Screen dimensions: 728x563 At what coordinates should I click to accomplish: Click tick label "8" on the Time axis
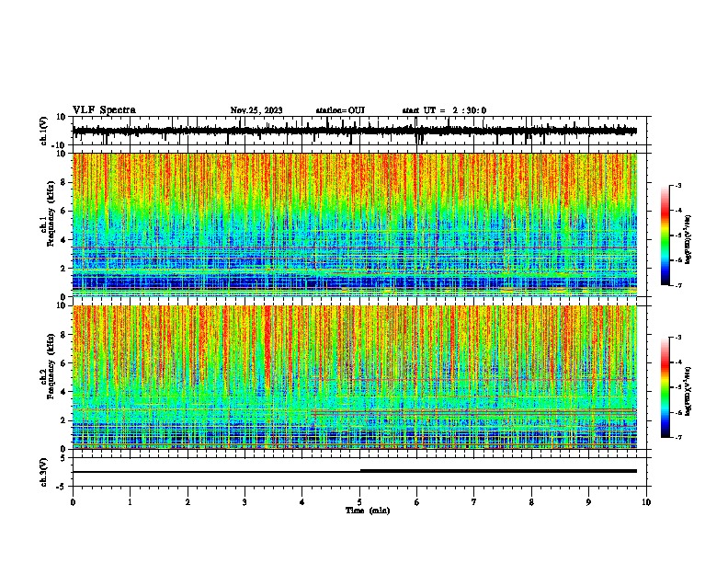[531, 502]
